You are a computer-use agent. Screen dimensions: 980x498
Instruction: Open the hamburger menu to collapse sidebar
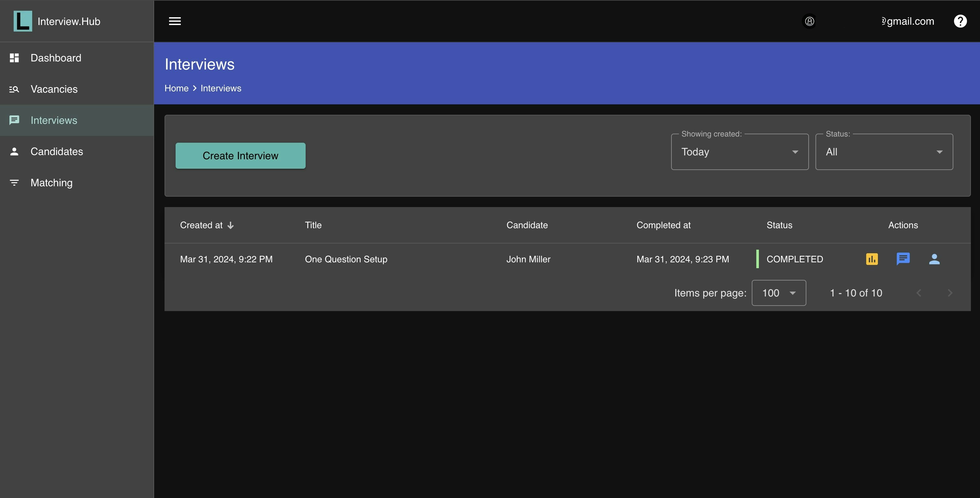coord(175,21)
